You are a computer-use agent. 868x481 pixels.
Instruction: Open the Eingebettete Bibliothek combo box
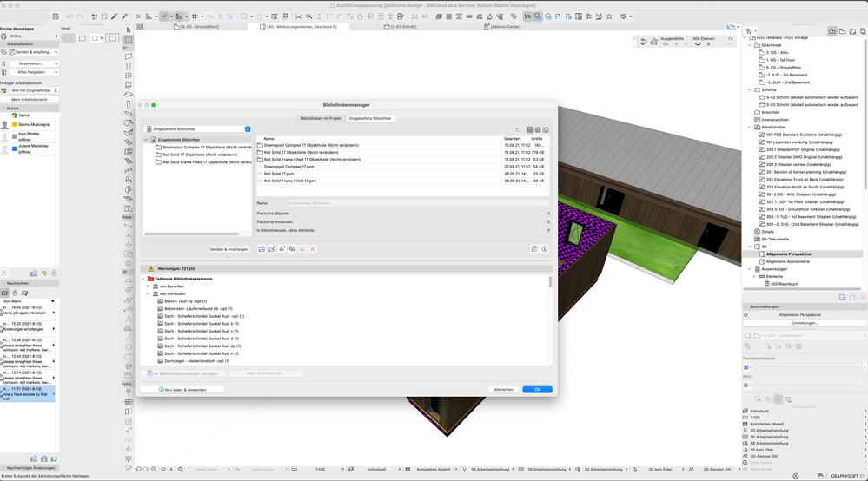198,128
